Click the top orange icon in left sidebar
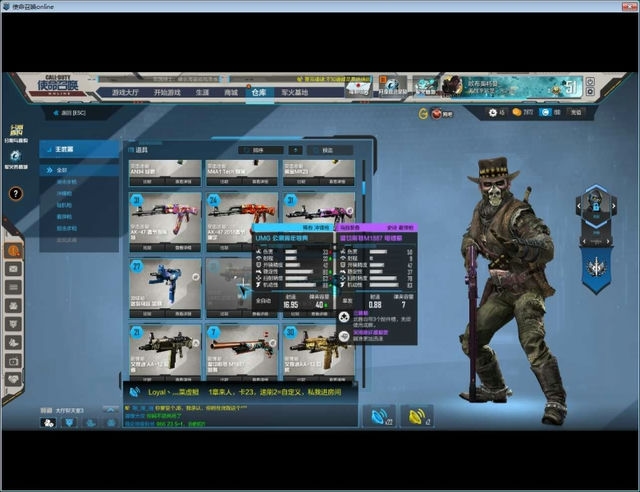Screen dimensions: 640x492 [x=14, y=250]
